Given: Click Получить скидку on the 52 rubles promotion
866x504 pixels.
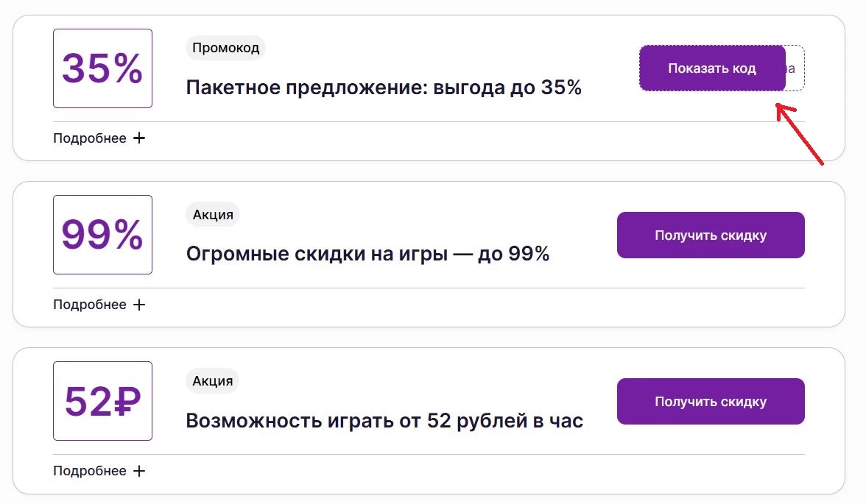Looking at the screenshot, I should coord(710,401).
